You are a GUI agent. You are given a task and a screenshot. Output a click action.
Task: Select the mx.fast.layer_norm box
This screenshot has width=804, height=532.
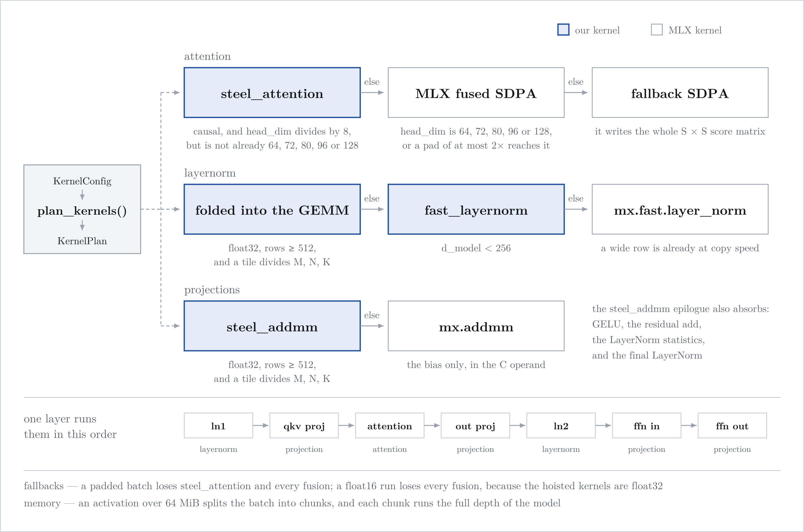(680, 209)
